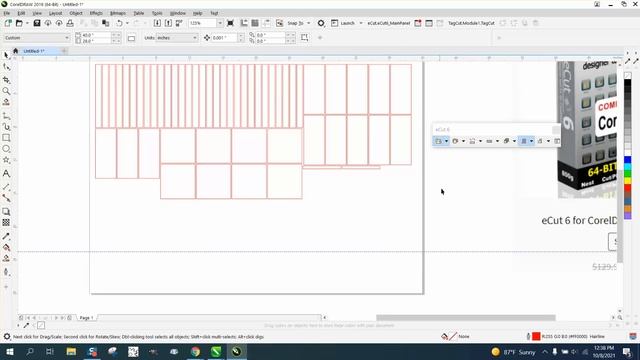This screenshot has width=640, height=360.
Task: Save the current document
Action: pyautogui.click(x=37, y=23)
